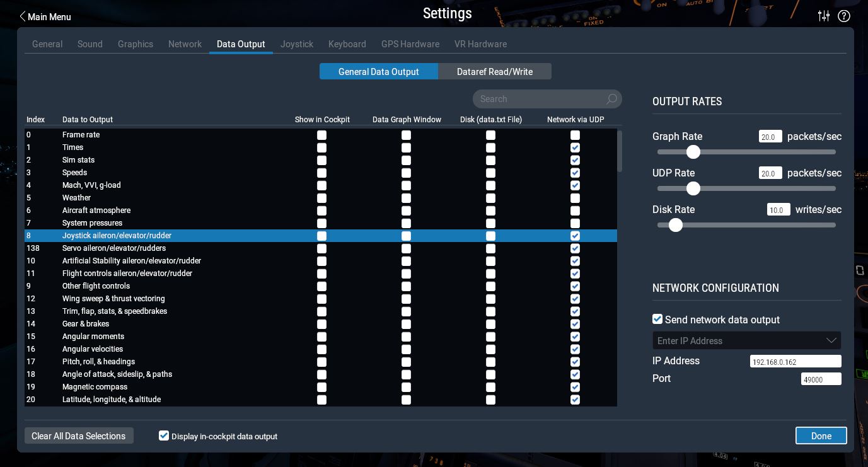Click the search magnifier icon

point(611,99)
